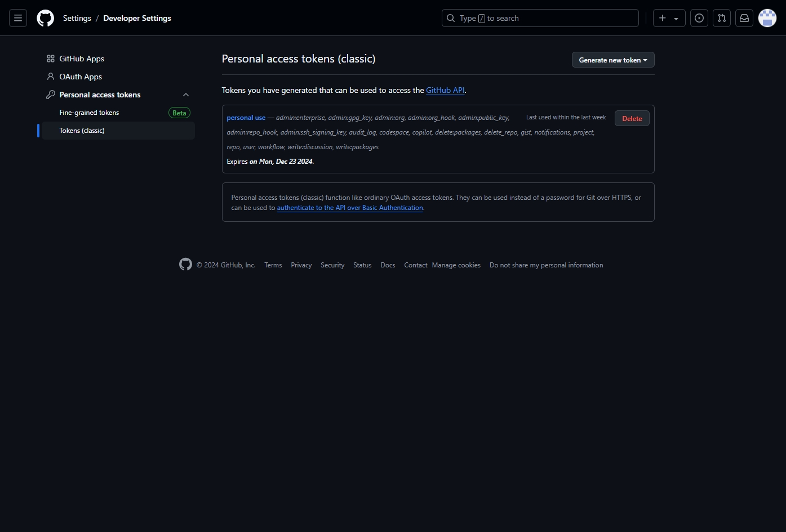
Task: Open the hamburger navigation menu
Action: [18, 18]
